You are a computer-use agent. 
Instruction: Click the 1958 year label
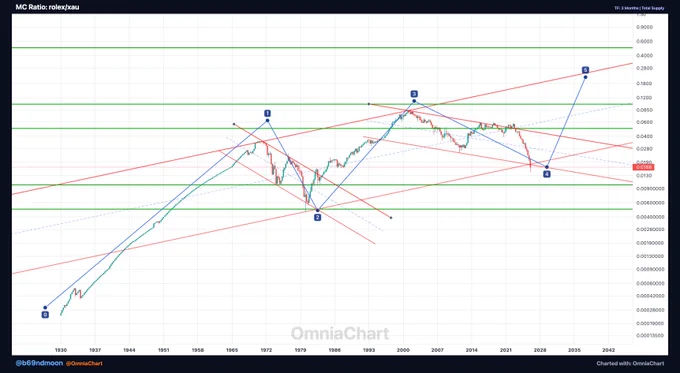(198, 350)
